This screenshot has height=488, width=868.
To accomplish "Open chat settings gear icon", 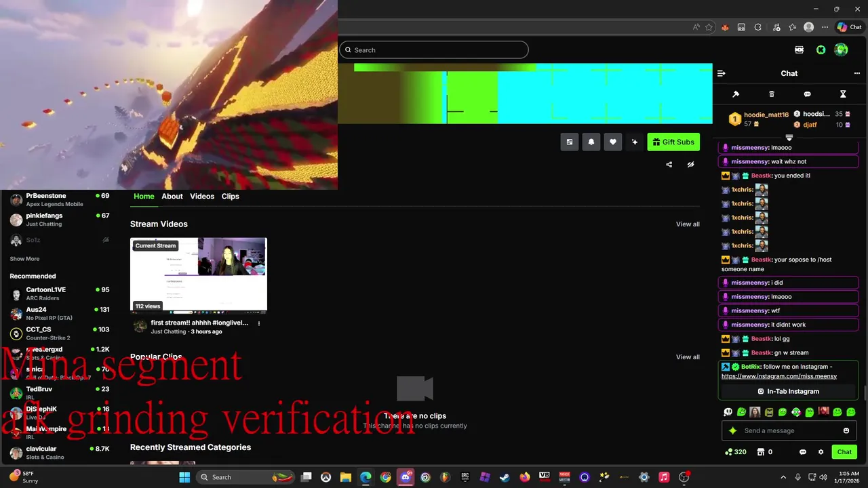I will (821, 452).
